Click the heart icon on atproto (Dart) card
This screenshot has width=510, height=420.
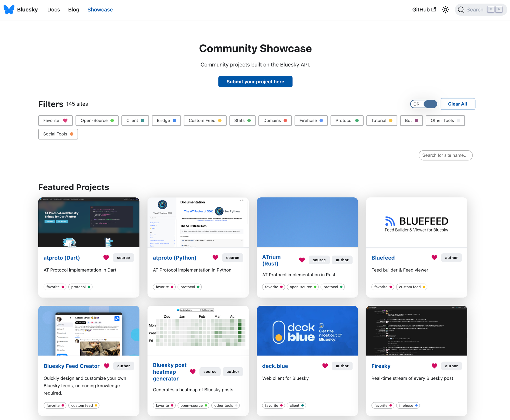click(x=106, y=258)
